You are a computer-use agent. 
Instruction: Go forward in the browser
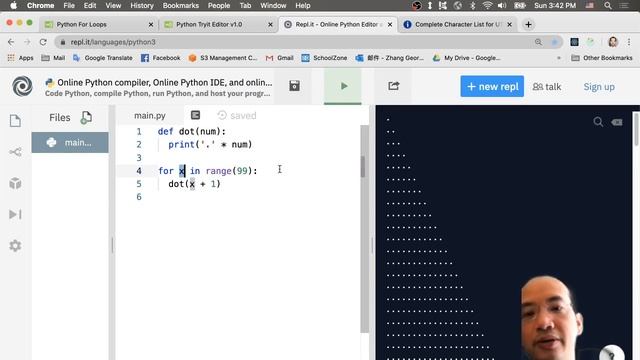click(27, 42)
